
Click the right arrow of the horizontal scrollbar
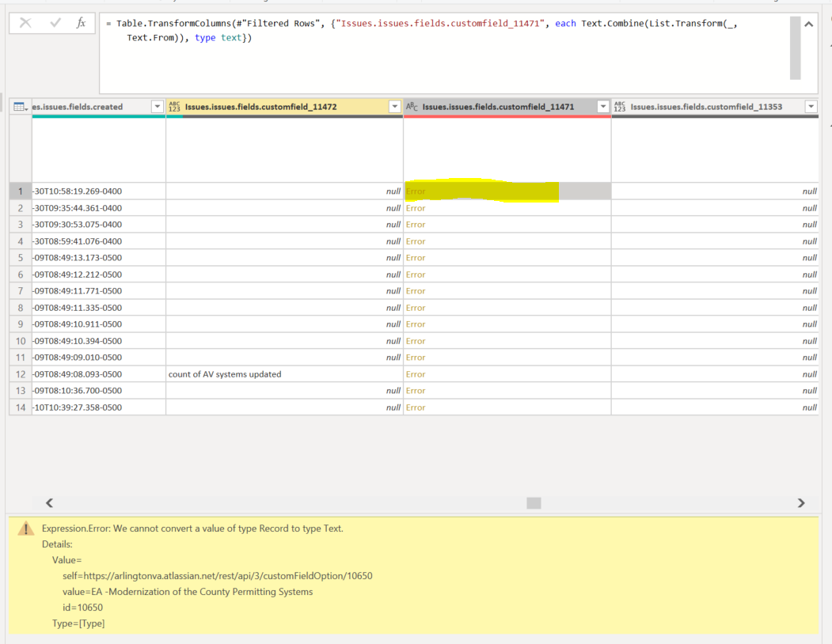[801, 503]
